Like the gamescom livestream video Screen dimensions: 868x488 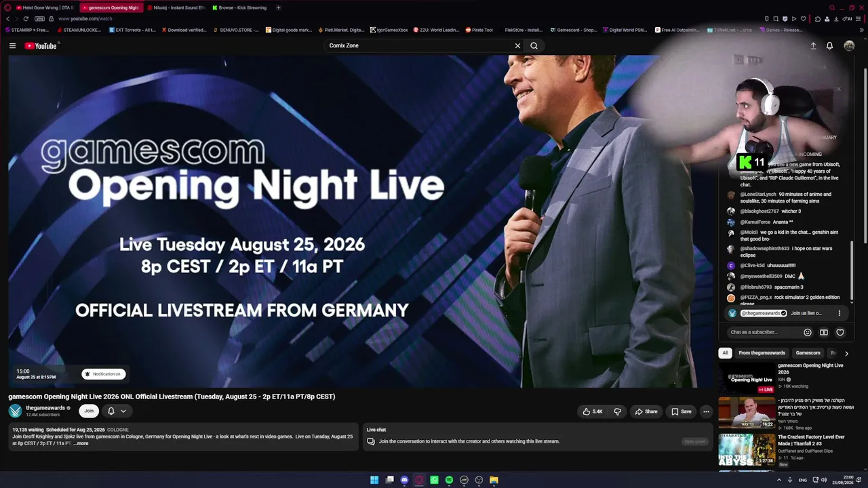click(593, 411)
